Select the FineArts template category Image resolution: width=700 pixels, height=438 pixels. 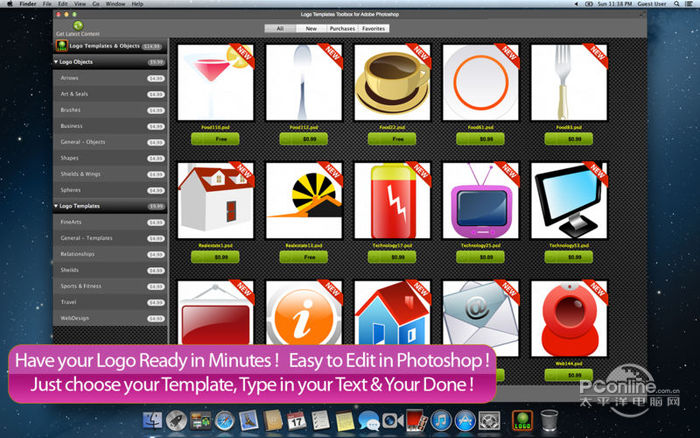click(110, 222)
